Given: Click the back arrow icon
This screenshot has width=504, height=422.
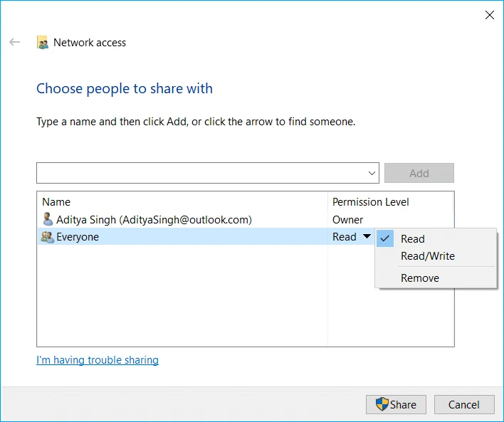Looking at the screenshot, I should tap(14, 42).
